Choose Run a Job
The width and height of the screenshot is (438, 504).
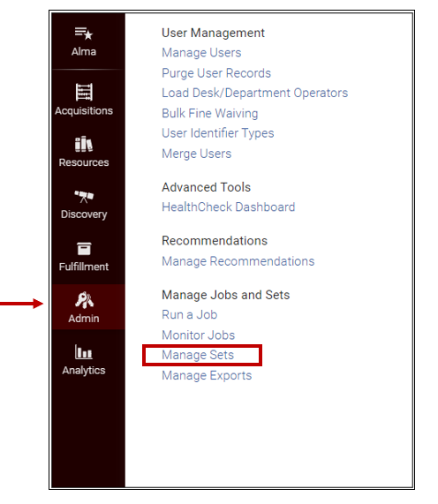189,314
